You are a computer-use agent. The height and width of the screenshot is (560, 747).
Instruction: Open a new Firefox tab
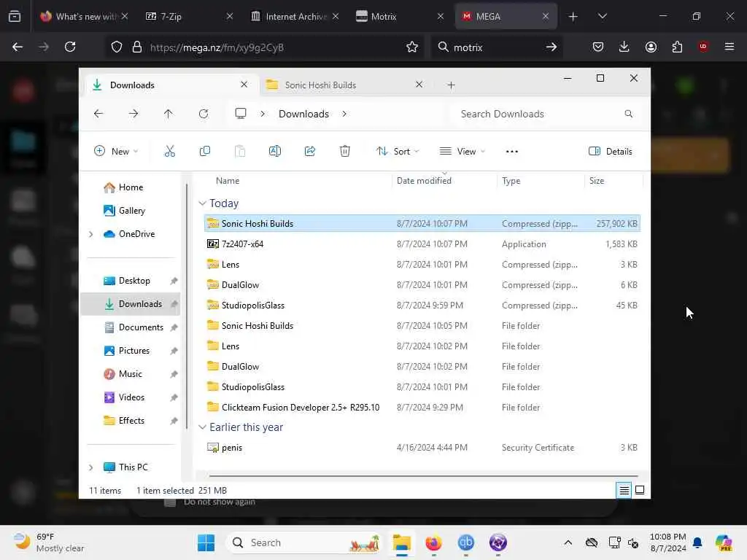pyautogui.click(x=573, y=16)
